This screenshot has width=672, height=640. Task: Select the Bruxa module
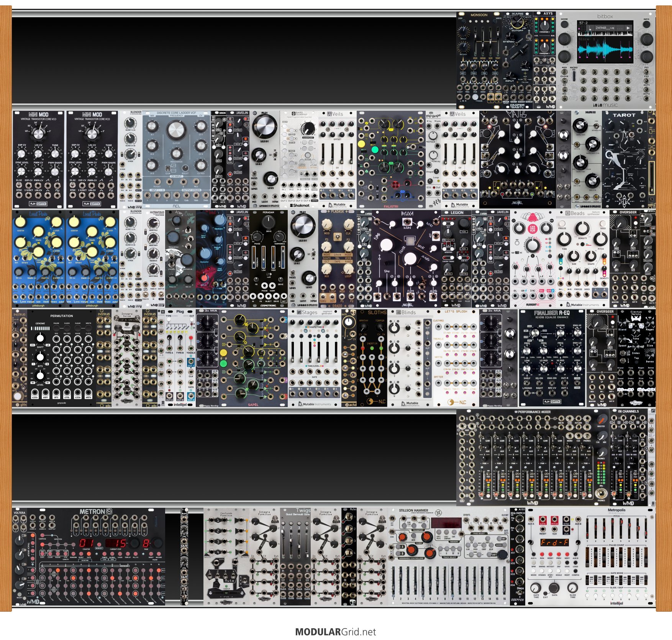pos(406,259)
